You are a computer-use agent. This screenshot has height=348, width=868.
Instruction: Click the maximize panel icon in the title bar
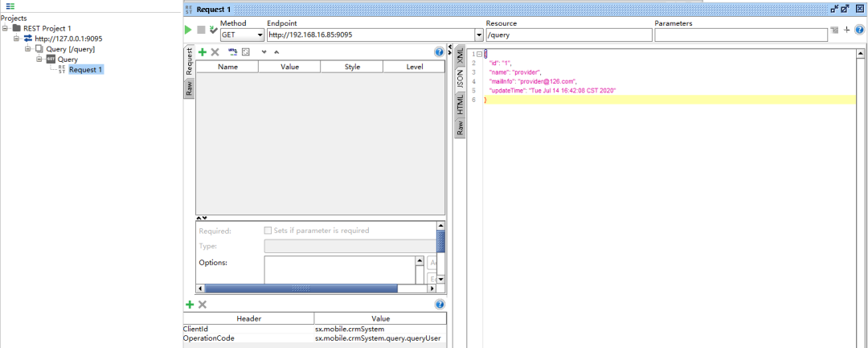pyautogui.click(x=845, y=9)
